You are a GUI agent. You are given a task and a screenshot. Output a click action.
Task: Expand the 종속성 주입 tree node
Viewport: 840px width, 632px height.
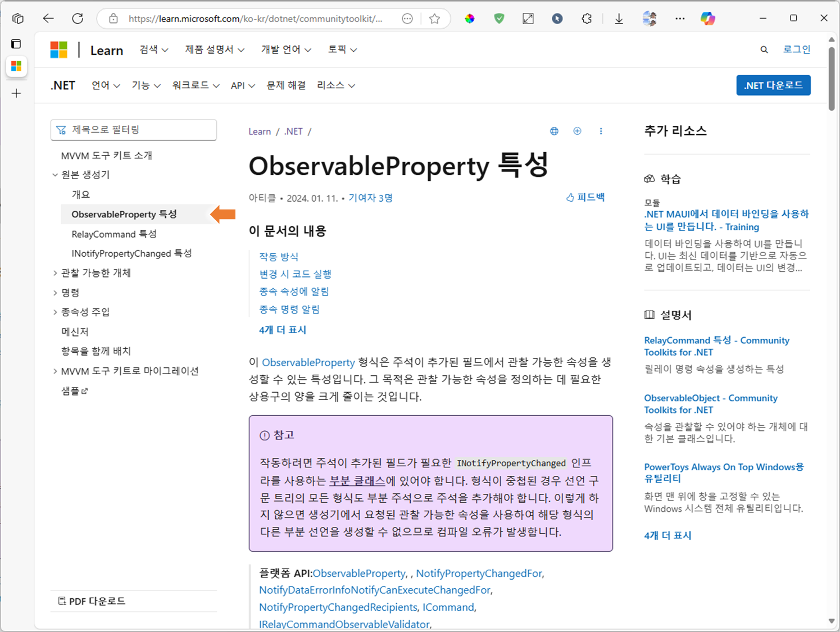coord(55,312)
